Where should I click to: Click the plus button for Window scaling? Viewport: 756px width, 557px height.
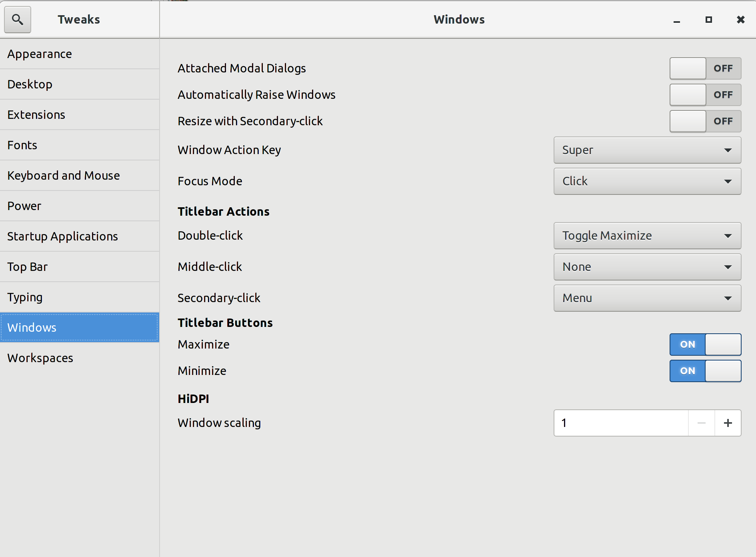728,423
